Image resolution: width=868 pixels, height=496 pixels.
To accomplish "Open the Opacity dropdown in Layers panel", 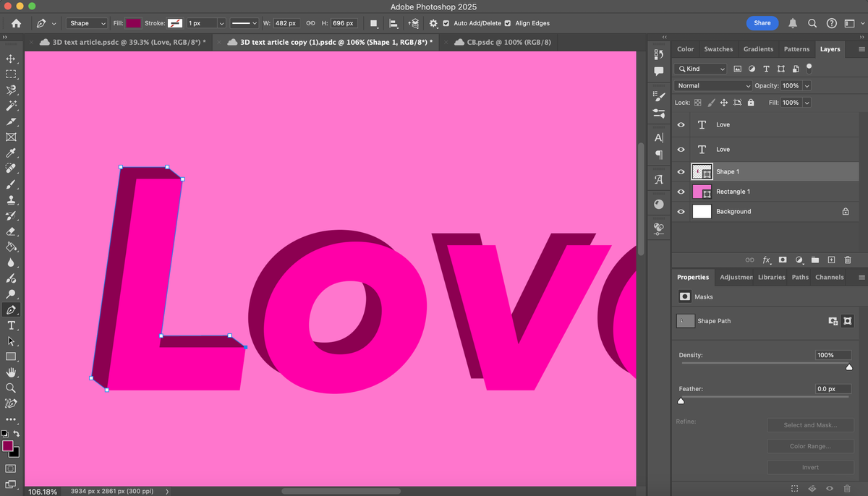I will 807,85.
